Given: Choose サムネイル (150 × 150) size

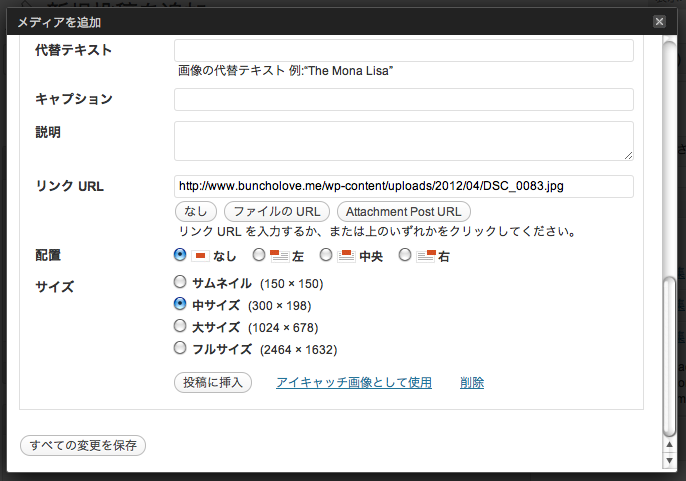Looking at the screenshot, I should [180, 282].
